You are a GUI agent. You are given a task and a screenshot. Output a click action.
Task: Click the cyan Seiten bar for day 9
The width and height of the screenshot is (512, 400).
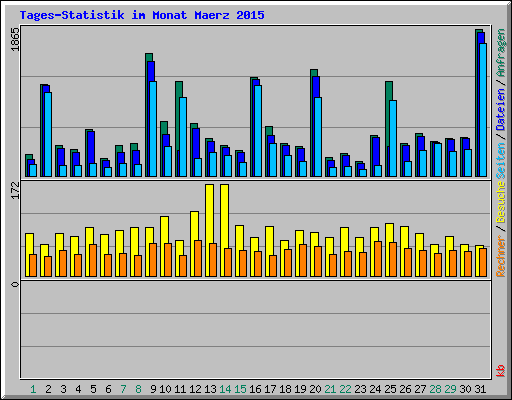[153, 129]
